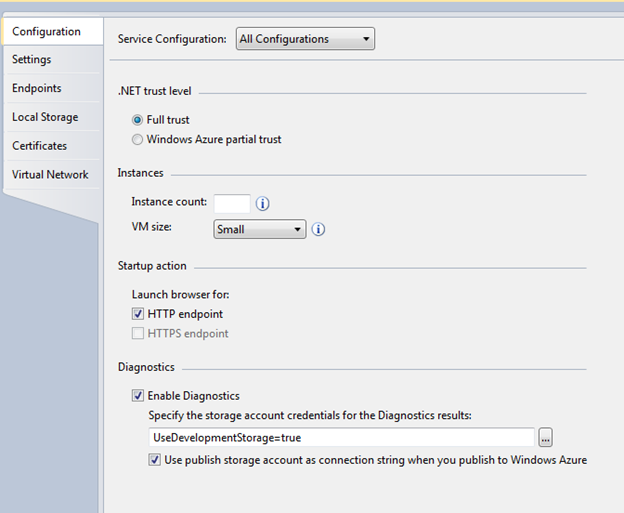The width and height of the screenshot is (624, 513).
Task: Go to the Local Storage tab
Action: [x=45, y=117]
